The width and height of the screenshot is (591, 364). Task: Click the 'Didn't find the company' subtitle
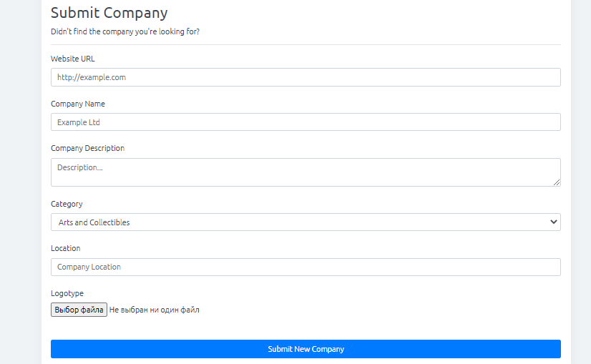[125, 31]
